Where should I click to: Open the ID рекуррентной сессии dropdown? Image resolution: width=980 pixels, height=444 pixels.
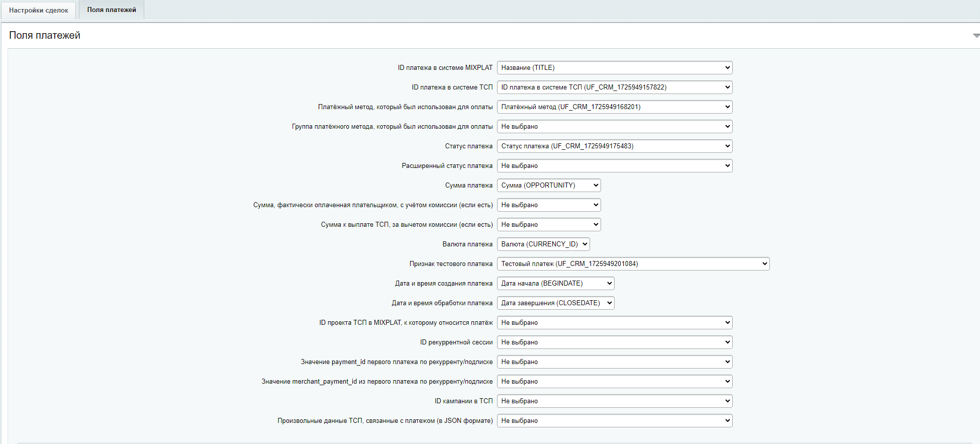tap(614, 342)
